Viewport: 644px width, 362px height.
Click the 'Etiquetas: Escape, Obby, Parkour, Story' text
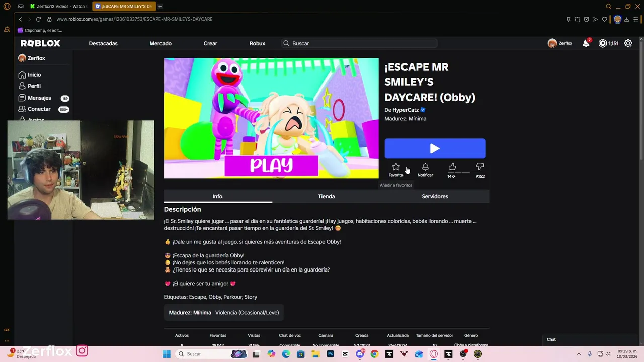click(210, 297)
